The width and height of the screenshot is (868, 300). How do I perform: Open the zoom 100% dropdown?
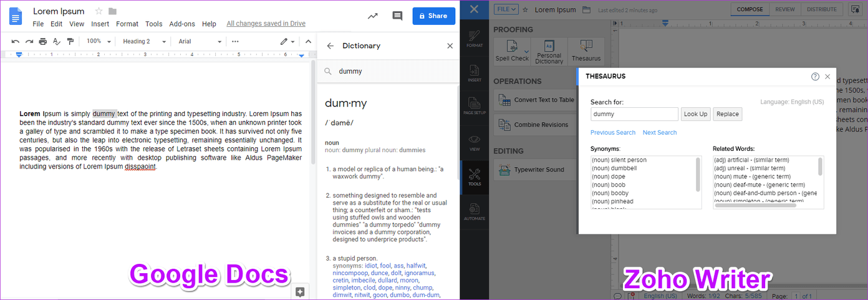[x=99, y=42]
